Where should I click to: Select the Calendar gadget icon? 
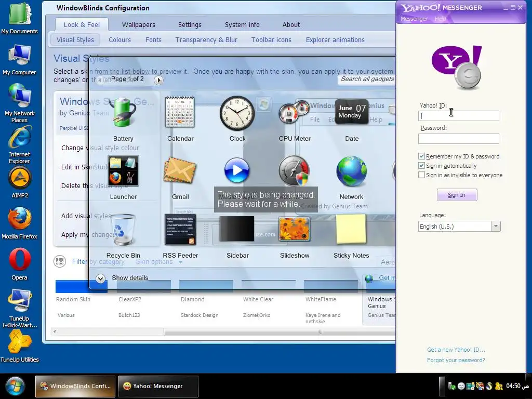(180, 112)
